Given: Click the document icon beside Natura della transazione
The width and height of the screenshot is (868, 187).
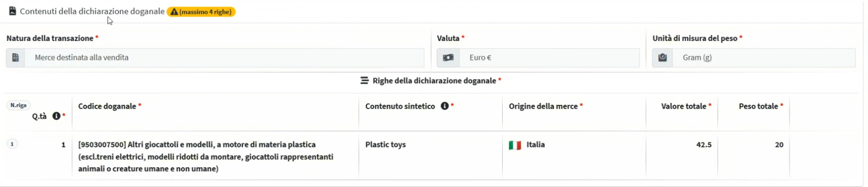Looking at the screenshot, I should tap(15, 58).
